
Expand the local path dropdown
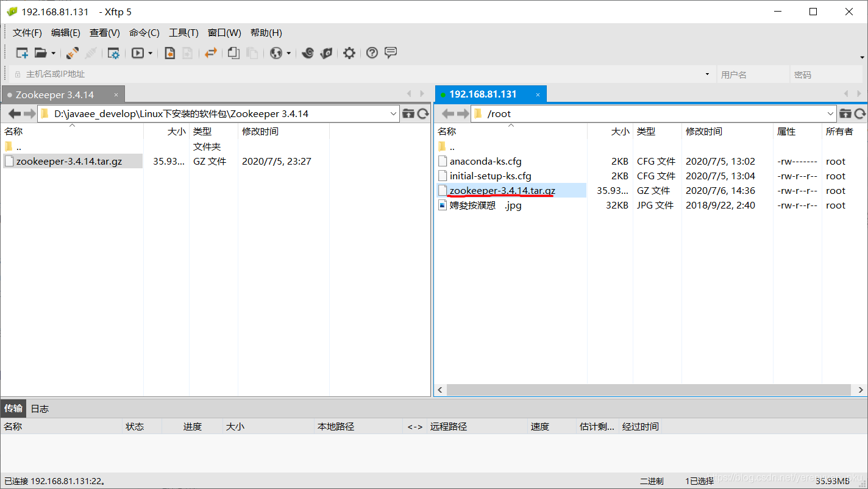point(393,113)
